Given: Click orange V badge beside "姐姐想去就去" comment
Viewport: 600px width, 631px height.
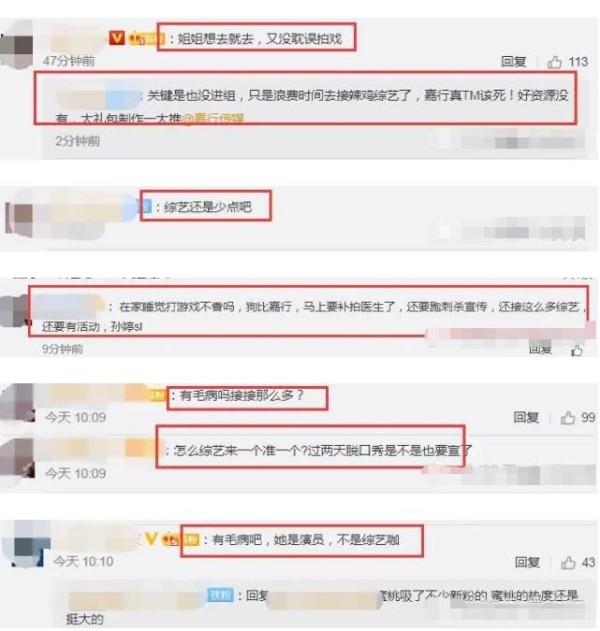Looking at the screenshot, I should point(117,38).
